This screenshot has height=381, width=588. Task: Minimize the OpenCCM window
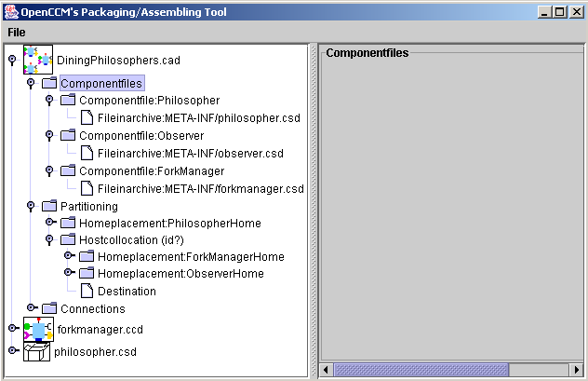(x=544, y=12)
